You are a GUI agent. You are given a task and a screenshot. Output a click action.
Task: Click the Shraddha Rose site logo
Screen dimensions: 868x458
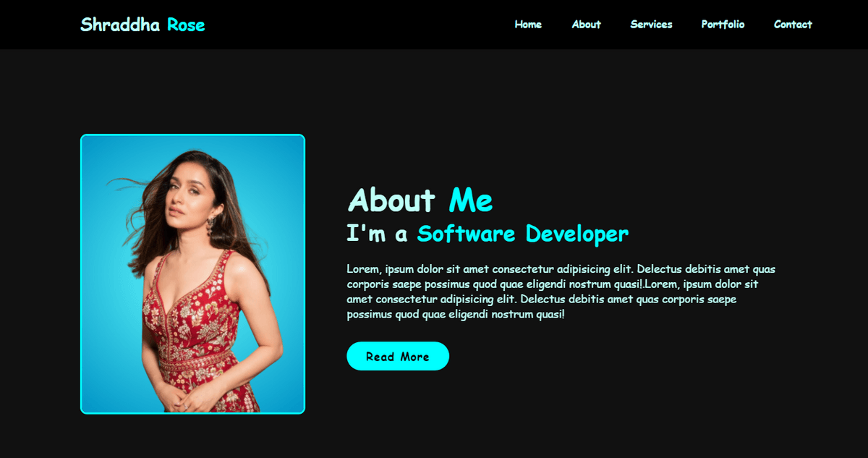click(x=142, y=25)
